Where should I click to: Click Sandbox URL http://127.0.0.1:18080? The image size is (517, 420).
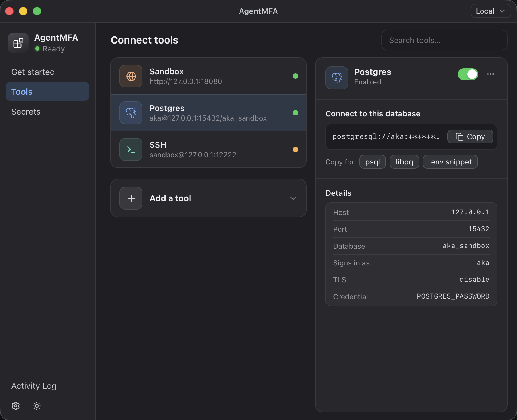click(x=186, y=81)
